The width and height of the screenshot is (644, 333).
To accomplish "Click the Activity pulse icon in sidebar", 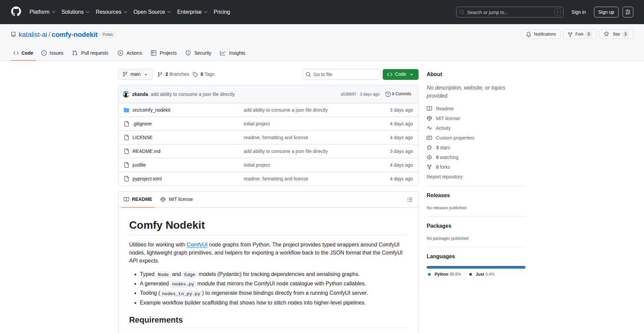I will click(430, 128).
